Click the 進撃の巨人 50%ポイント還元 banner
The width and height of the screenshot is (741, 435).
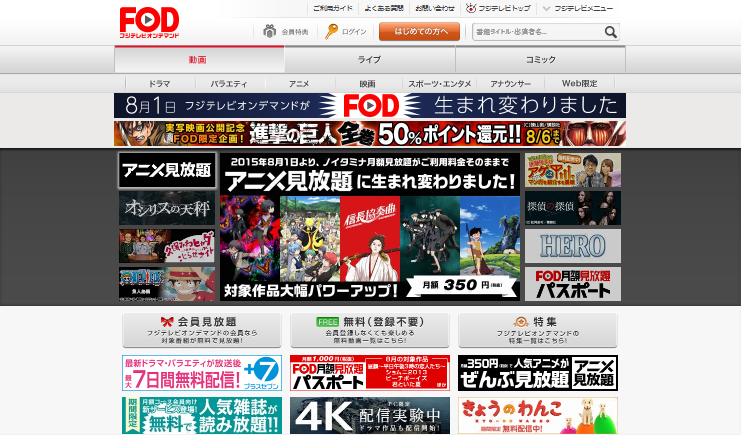[370, 133]
